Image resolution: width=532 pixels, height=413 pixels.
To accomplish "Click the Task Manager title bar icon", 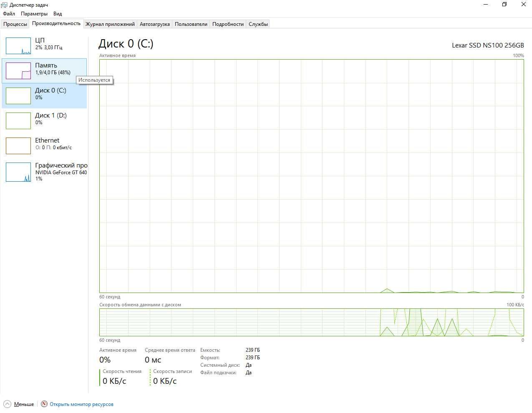I will tap(4, 5).
